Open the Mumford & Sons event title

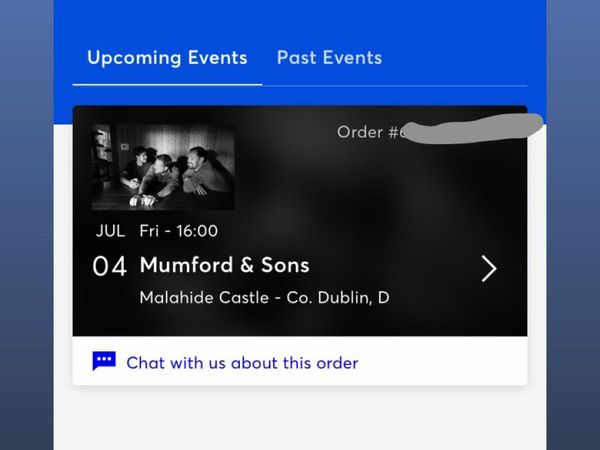pos(225,265)
